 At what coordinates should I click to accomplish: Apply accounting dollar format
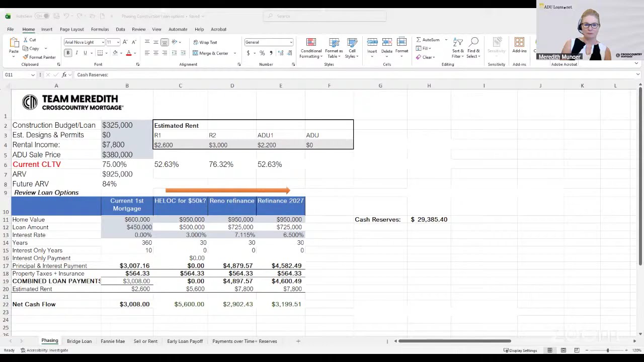[x=248, y=53]
